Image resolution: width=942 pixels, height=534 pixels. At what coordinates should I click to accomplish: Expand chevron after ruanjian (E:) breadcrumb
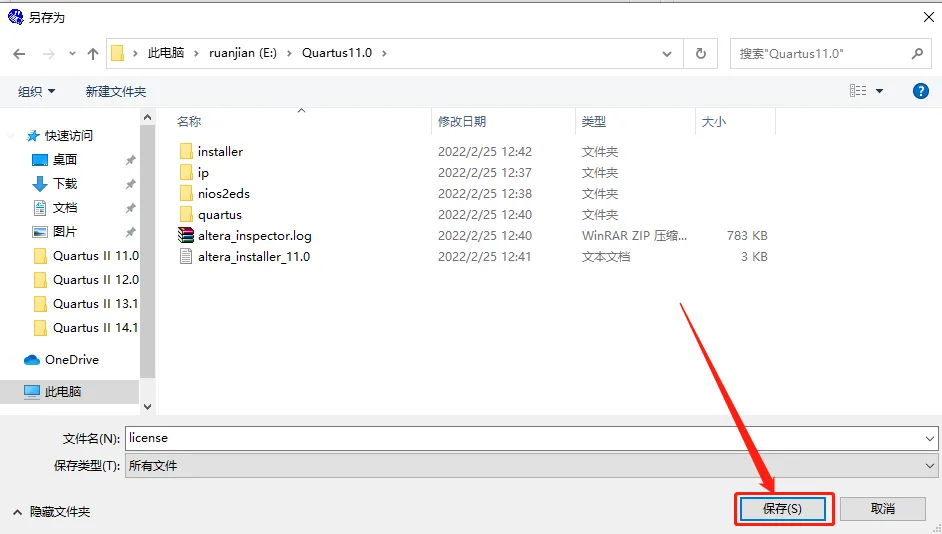click(x=290, y=53)
